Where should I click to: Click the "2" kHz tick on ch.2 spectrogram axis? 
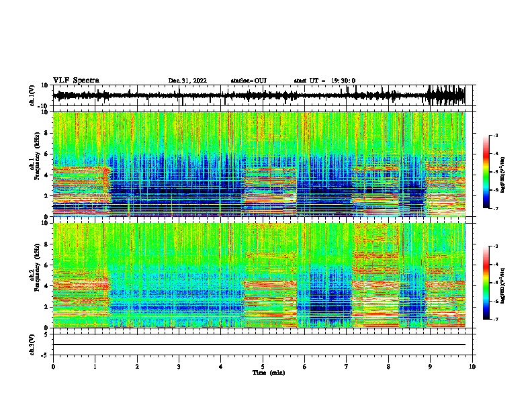47,307
